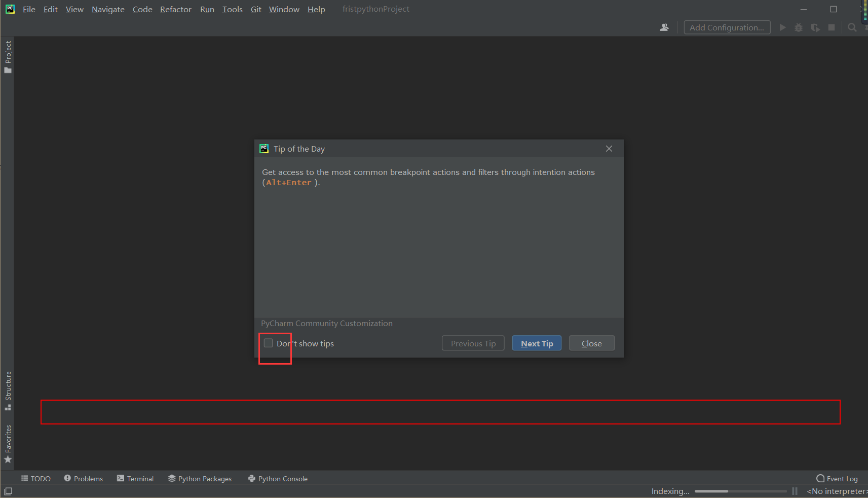The height and width of the screenshot is (498, 868).
Task: Click the Run with Coverage icon
Action: (815, 27)
